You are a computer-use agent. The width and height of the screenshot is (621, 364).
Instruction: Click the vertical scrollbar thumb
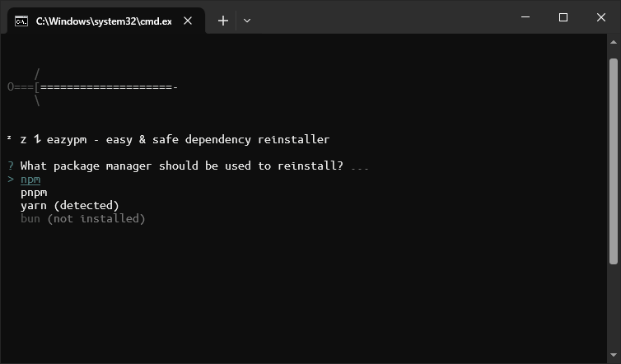614,161
